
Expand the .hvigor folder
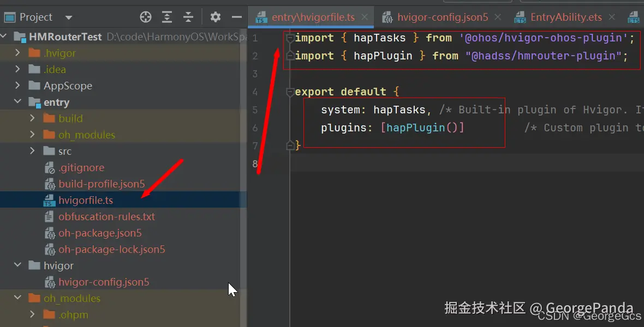[17, 52]
